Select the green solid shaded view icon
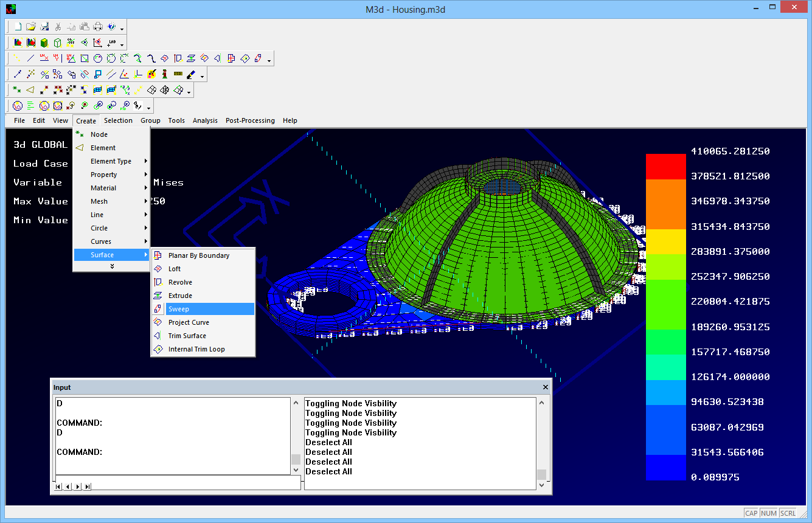This screenshot has width=812, height=523. pyautogui.click(x=44, y=43)
